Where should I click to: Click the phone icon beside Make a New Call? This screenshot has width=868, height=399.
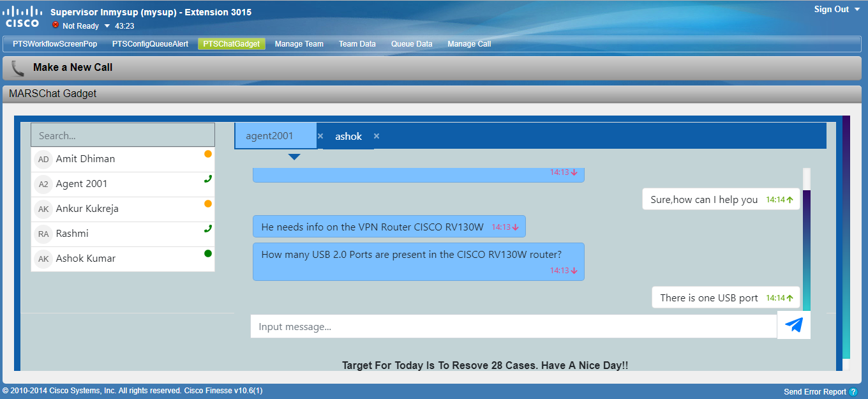tap(17, 68)
